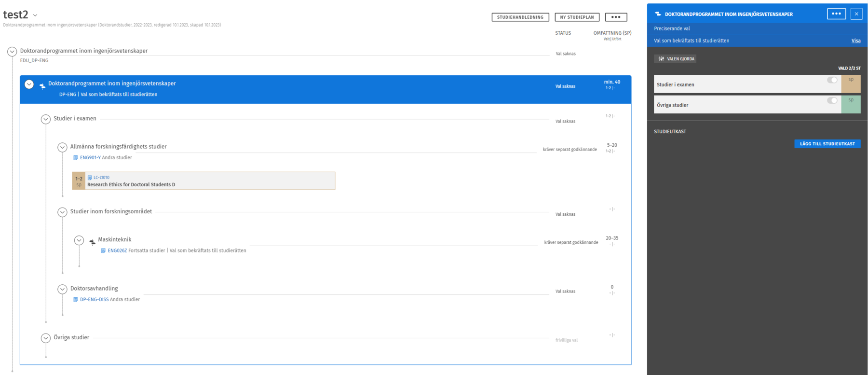Click the document icon beside ENG026Z
The width and height of the screenshot is (868, 375).
pyautogui.click(x=103, y=250)
